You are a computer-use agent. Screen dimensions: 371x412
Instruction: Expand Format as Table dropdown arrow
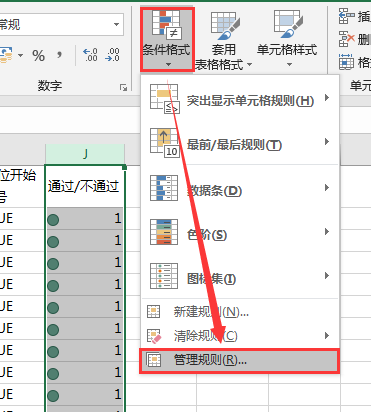click(249, 64)
